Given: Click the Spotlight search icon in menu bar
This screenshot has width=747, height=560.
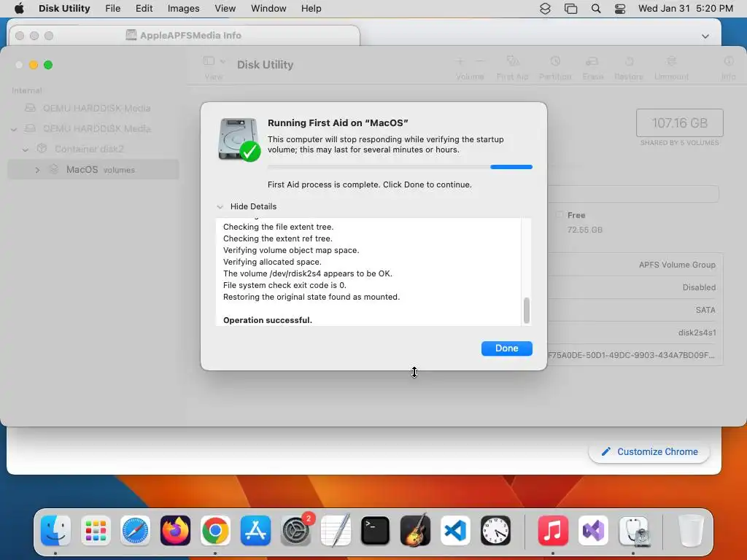Looking at the screenshot, I should tap(595, 9).
